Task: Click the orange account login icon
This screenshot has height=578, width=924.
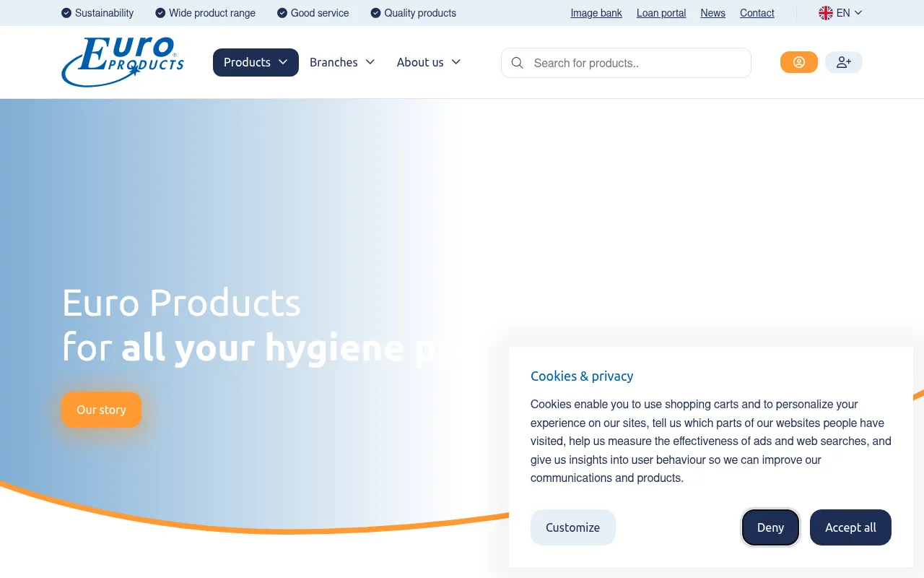Action: (x=799, y=62)
